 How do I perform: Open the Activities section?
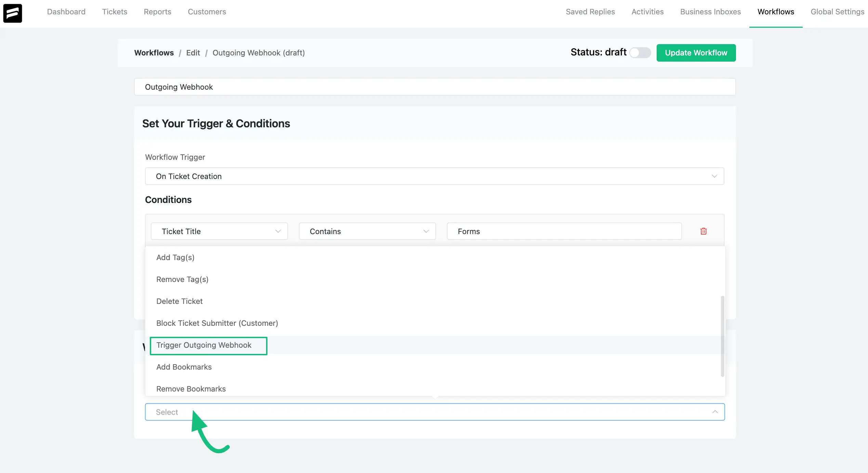[x=647, y=12]
